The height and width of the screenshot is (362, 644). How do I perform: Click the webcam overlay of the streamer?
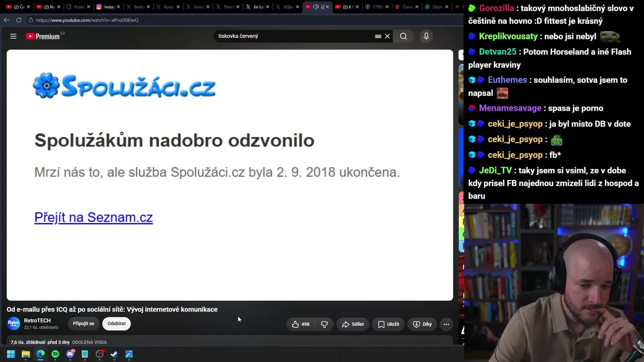click(554, 282)
